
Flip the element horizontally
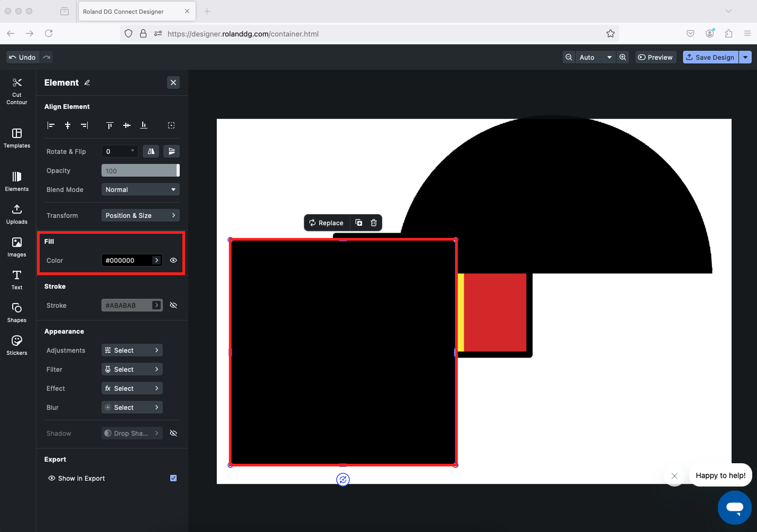(x=151, y=151)
